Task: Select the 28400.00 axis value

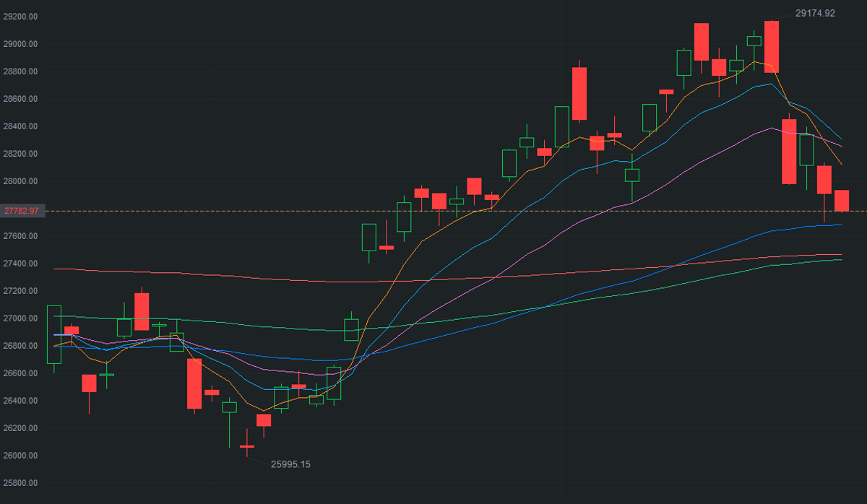Action: pyautogui.click(x=21, y=126)
